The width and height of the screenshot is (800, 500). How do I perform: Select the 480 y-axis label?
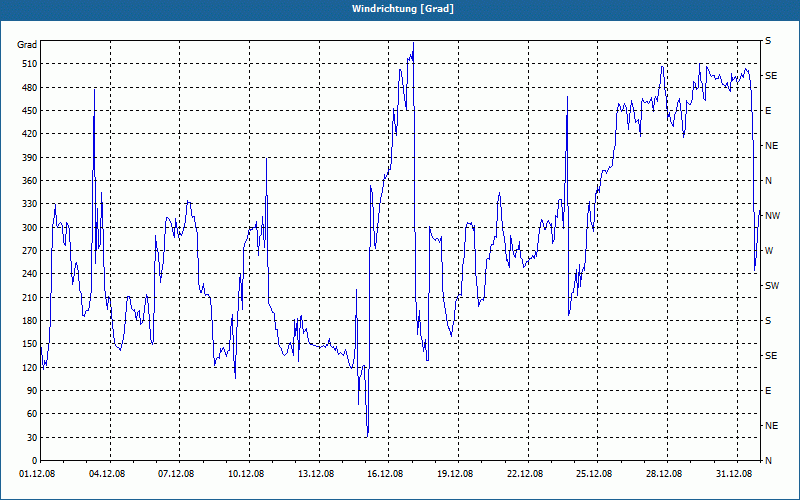pyautogui.click(x=30, y=87)
